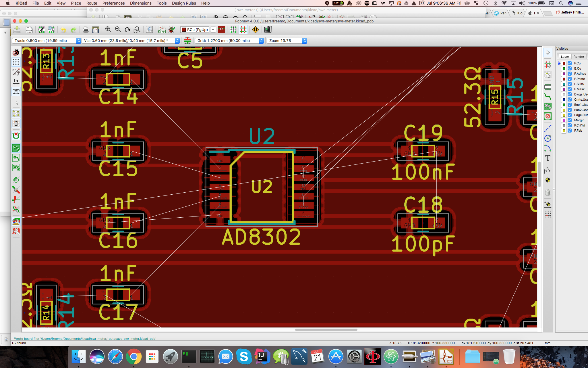Toggle F.Cu layer visibility checkbox

pos(570,63)
